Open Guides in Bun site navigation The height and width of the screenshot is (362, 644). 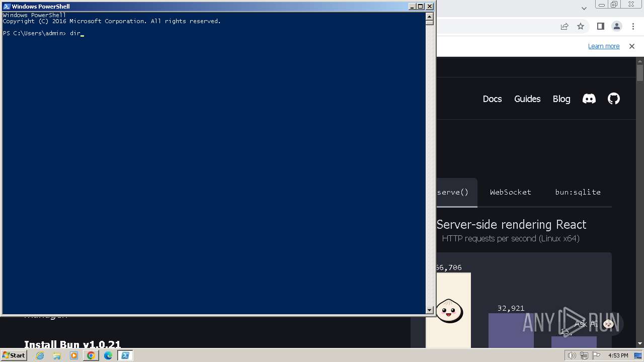click(527, 99)
